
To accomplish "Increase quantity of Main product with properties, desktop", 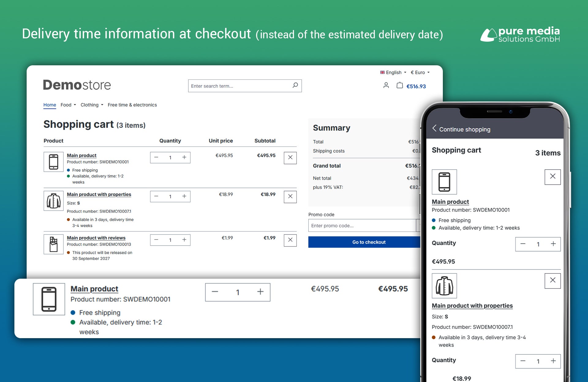I will coord(184,196).
